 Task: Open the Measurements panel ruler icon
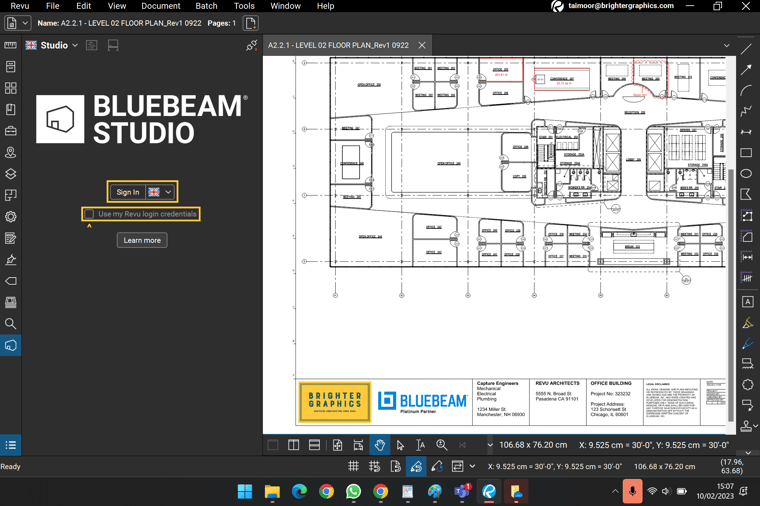10,45
